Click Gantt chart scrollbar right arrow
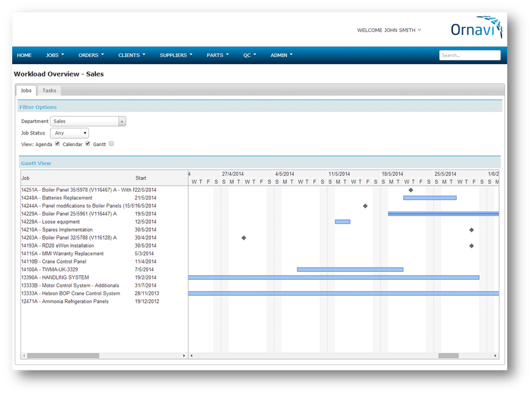The width and height of the screenshot is (532, 395). point(495,356)
